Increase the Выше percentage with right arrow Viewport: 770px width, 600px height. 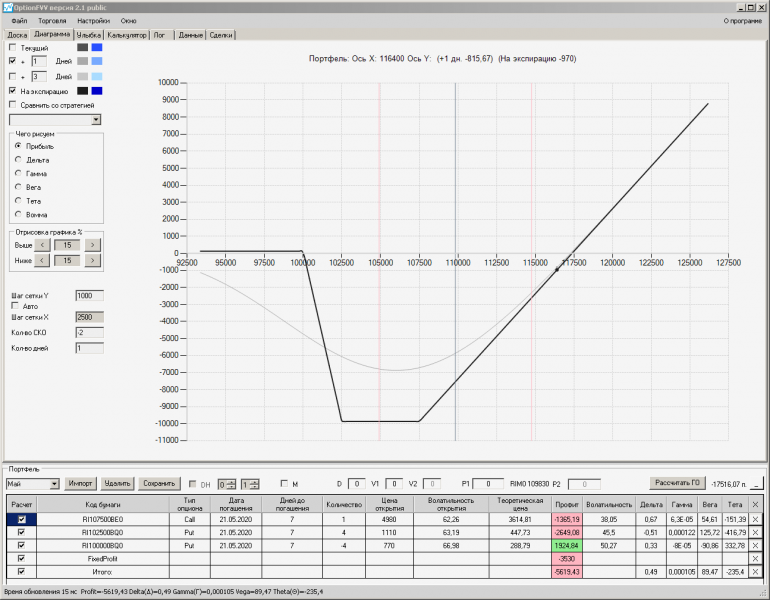(92, 245)
